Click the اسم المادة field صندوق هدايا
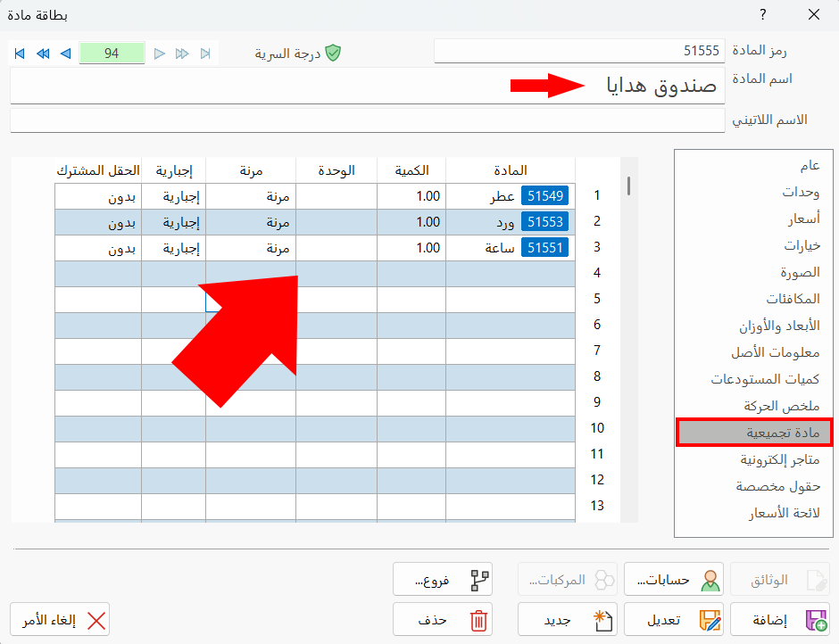This screenshot has height=644, width=839. pyautogui.click(x=368, y=86)
